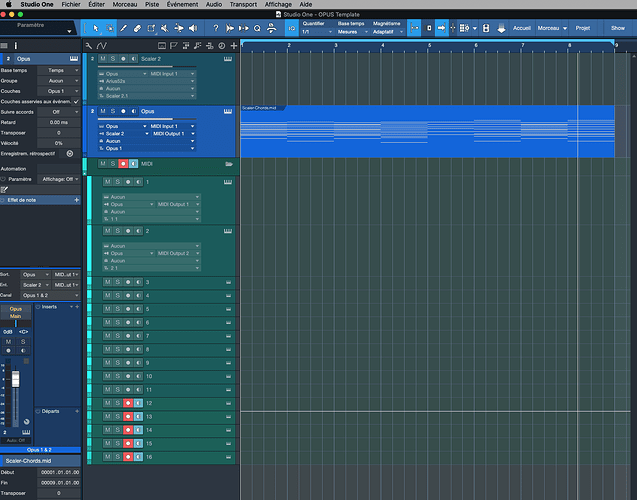Click track list hamburger icon
The width and height of the screenshot is (637, 500).
coord(4,45)
